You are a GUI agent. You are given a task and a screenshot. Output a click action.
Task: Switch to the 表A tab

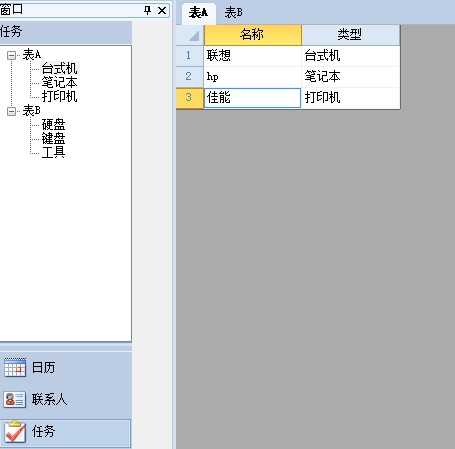pyautogui.click(x=198, y=13)
